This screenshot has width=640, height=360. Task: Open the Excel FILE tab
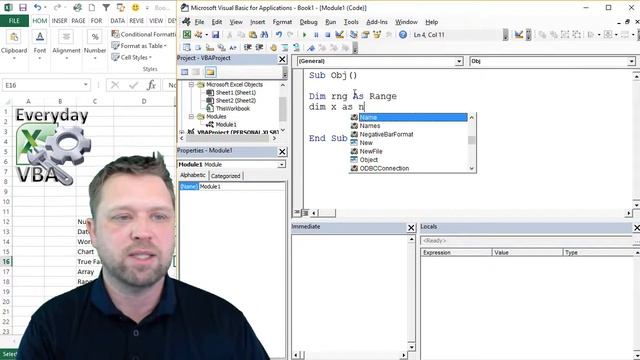pos(14,20)
